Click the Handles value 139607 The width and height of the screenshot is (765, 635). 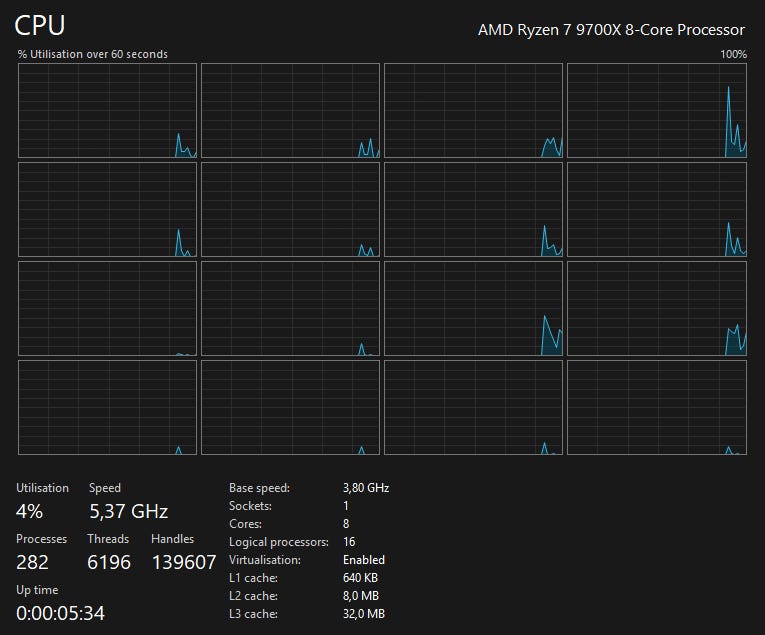[x=184, y=562]
